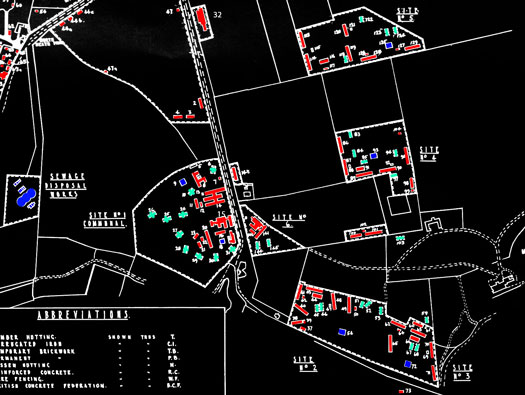
Task: Click the 'W.F.' abbreviation code
Action: [173, 379]
